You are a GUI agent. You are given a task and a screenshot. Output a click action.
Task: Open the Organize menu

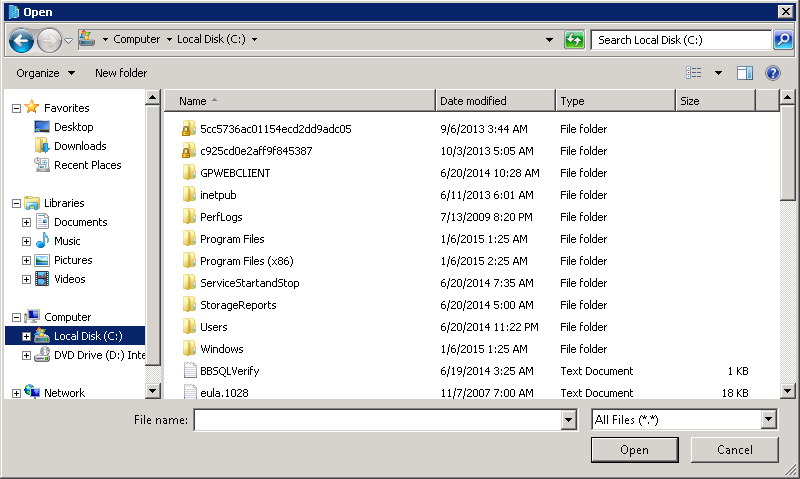click(x=45, y=73)
